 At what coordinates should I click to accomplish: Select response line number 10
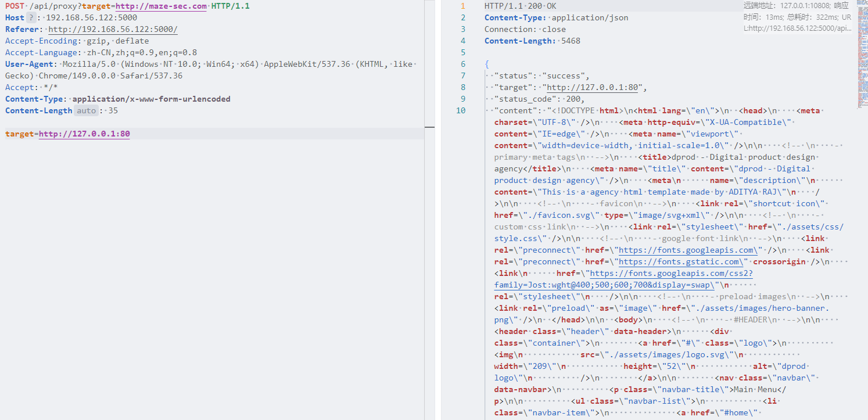pos(460,110)
